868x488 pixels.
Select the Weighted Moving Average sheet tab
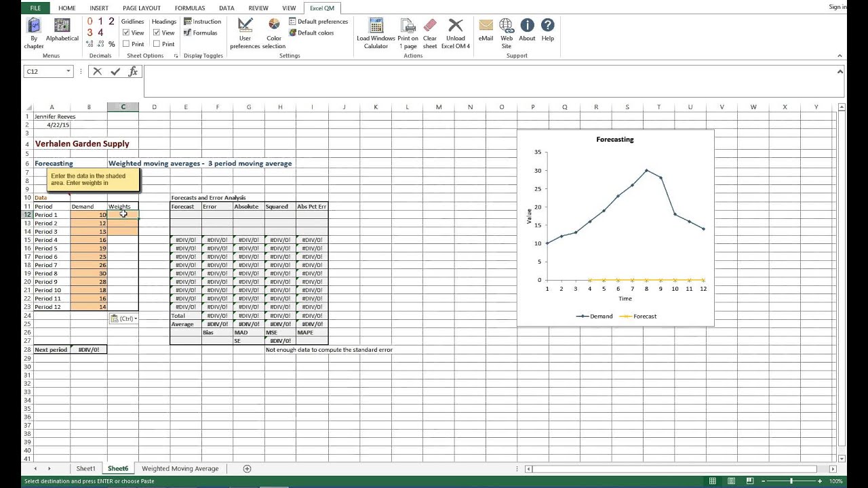point(180,468)
